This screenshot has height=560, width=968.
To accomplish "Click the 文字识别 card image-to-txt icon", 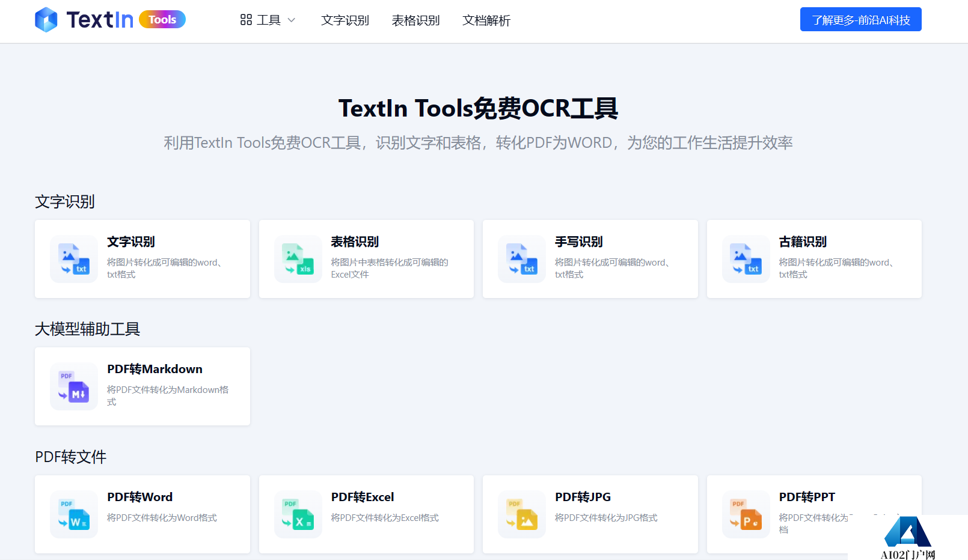I will [x=74, y=259].
